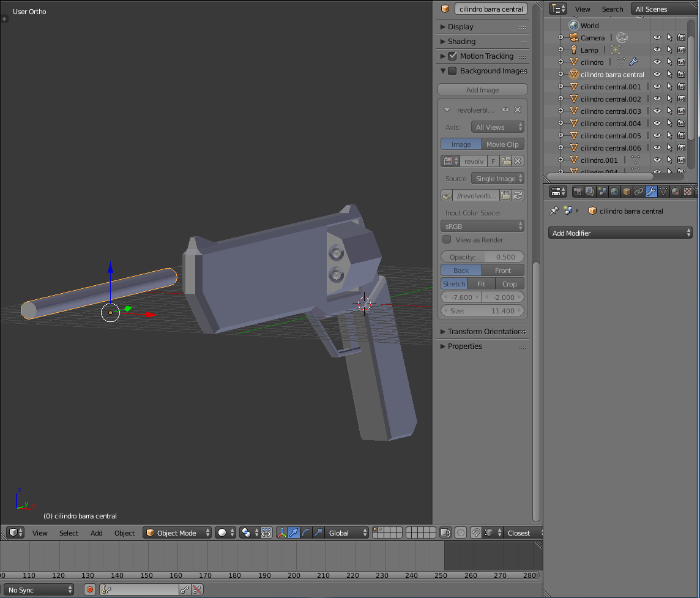The image size is (700, 598).
Task: Select the Fit framing button
Action: (481, 283)
